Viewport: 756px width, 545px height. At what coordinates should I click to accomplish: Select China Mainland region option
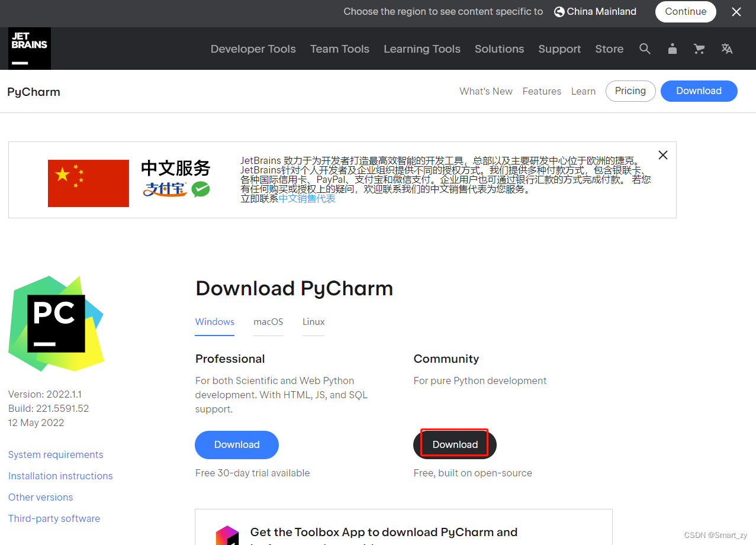coord(601,11)
